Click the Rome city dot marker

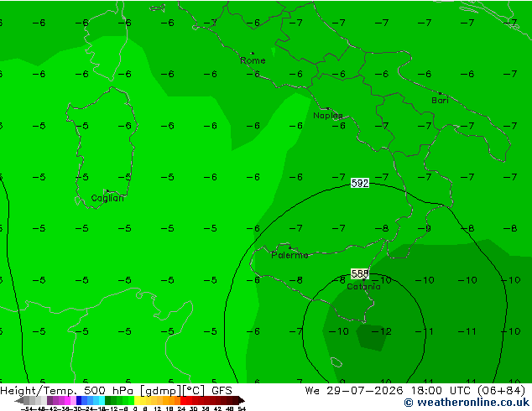pyautogui.click(x=253, y=53)
